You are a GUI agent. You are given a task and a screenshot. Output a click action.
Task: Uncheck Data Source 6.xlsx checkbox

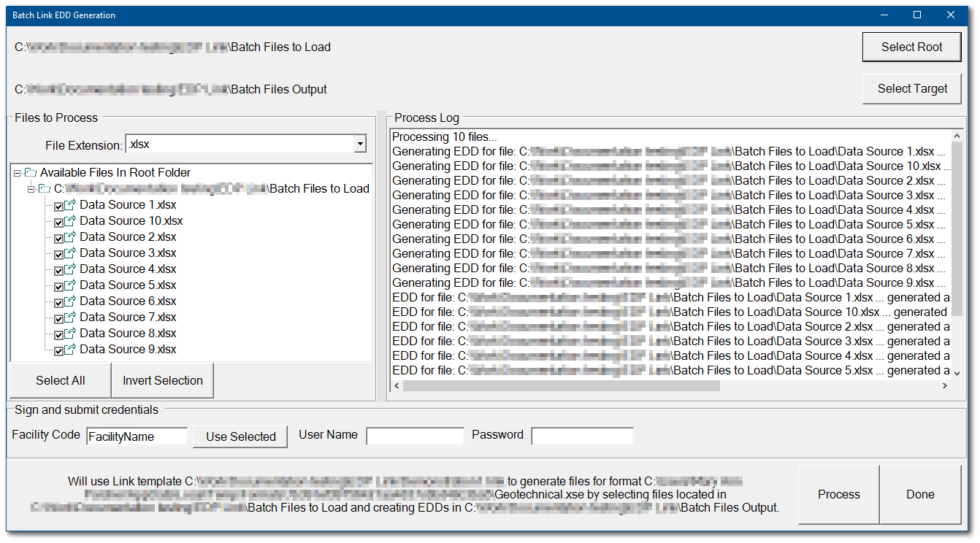tap(59, 302)
